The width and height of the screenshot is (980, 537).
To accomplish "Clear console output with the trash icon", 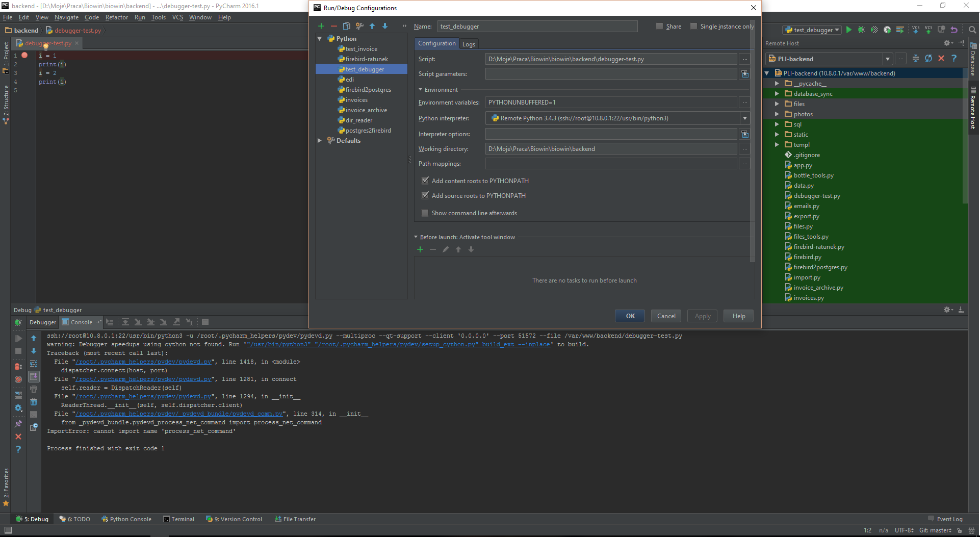I will [x=34, y=402].
